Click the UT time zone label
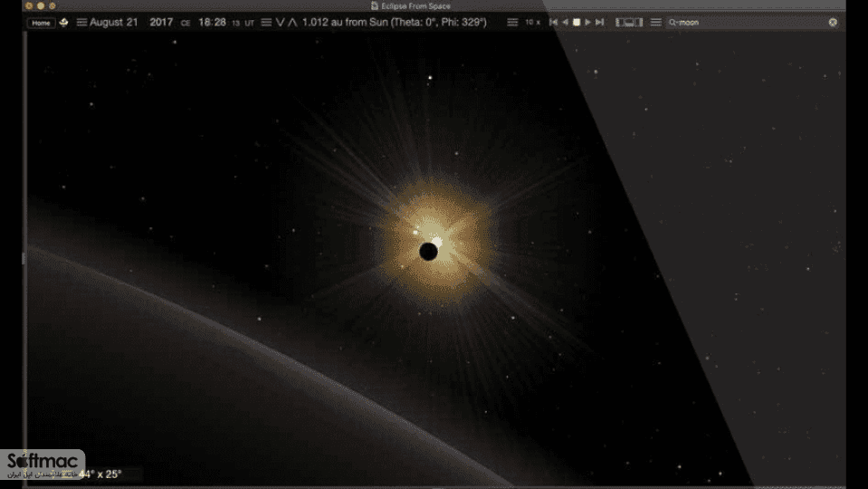This screenshot has height=489, width=868. coord(250,24)
